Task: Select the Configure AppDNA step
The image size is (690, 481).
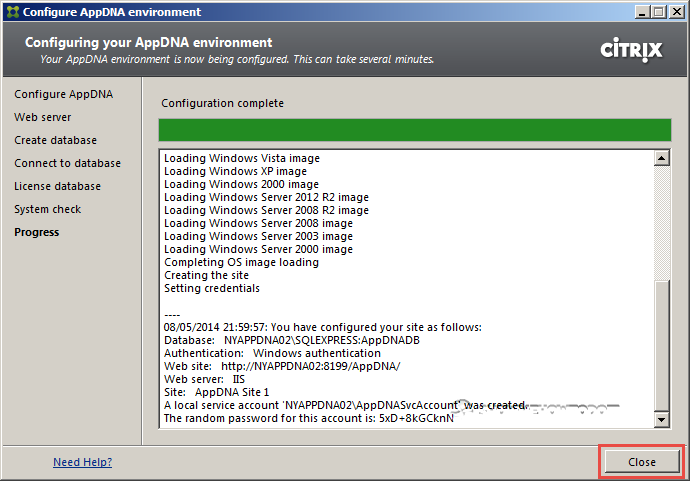Action: click(63, 94)
